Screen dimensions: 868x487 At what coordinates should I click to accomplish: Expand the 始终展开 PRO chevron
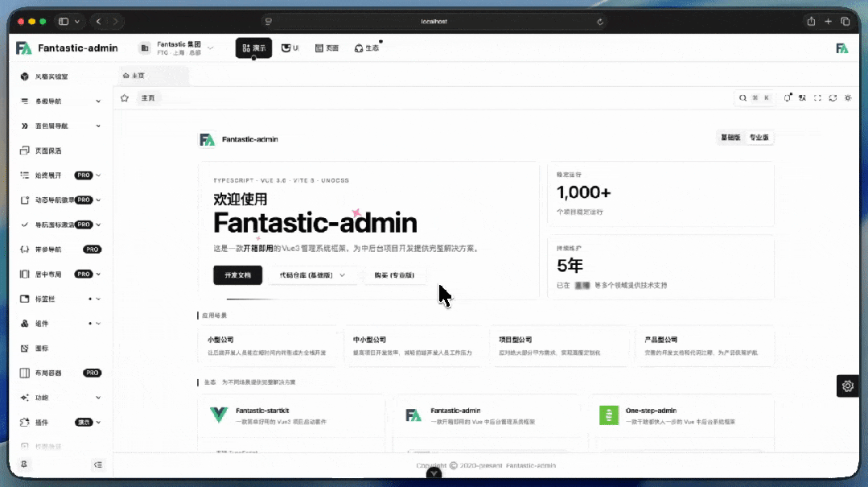[x=98, y=175]
